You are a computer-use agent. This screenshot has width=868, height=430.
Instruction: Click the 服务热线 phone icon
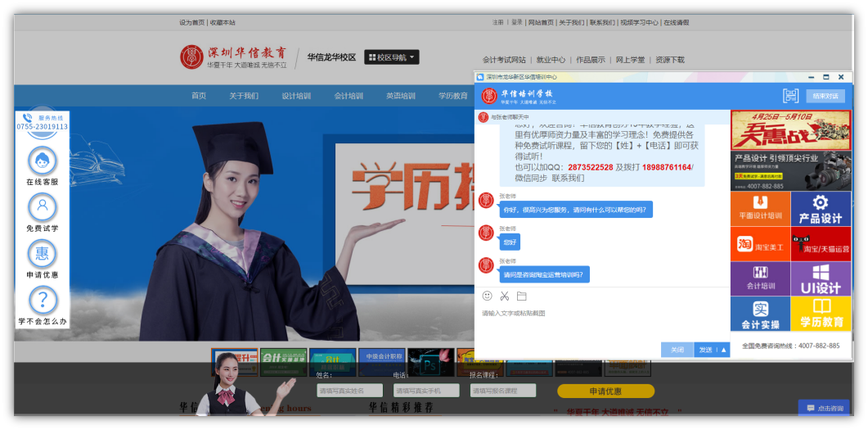coord(27,118)
